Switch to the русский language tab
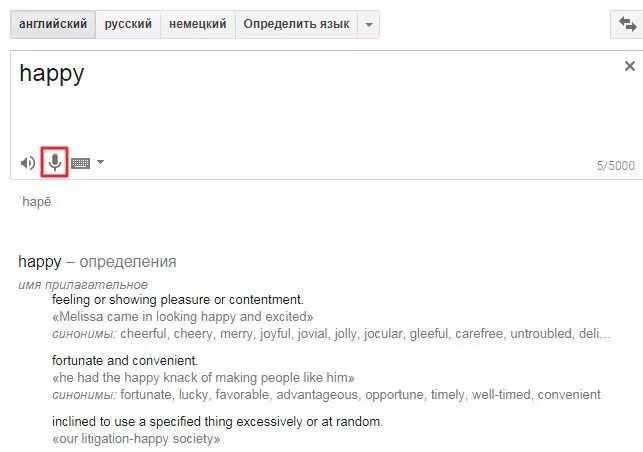 point(128,24)
